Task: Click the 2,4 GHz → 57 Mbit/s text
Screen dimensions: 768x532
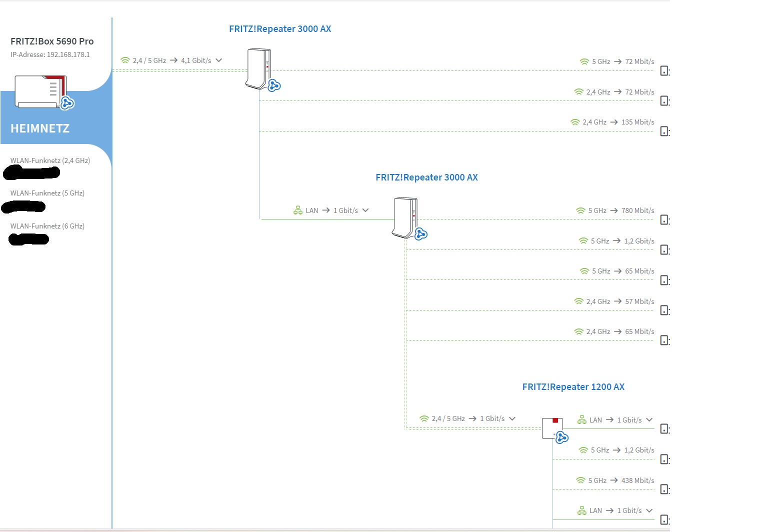Action: tap(620, 301)
